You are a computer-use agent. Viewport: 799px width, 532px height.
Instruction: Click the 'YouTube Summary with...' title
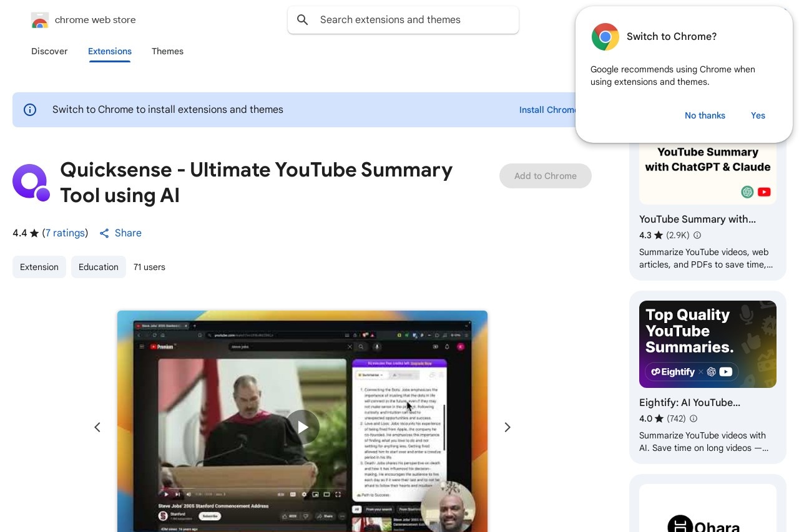click(697, 220)
